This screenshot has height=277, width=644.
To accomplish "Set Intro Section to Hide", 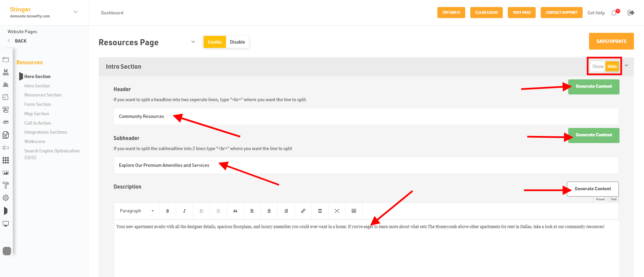I will tap(612, 66).
